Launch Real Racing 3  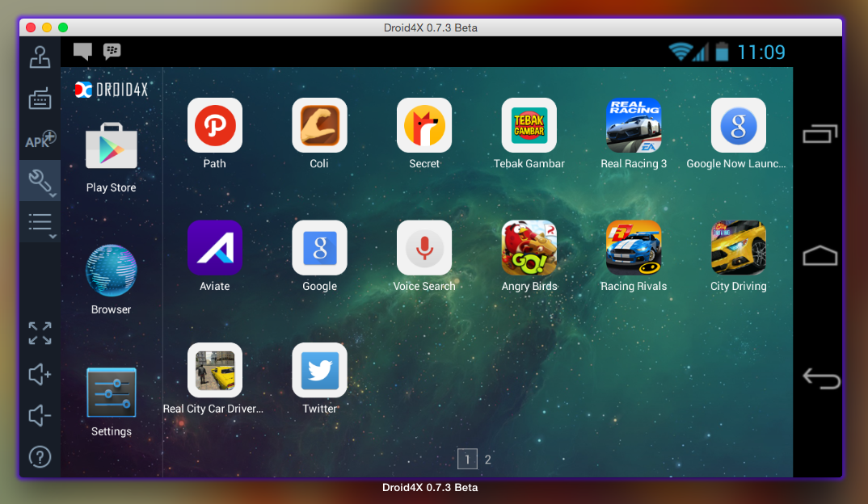coord(634,125)
